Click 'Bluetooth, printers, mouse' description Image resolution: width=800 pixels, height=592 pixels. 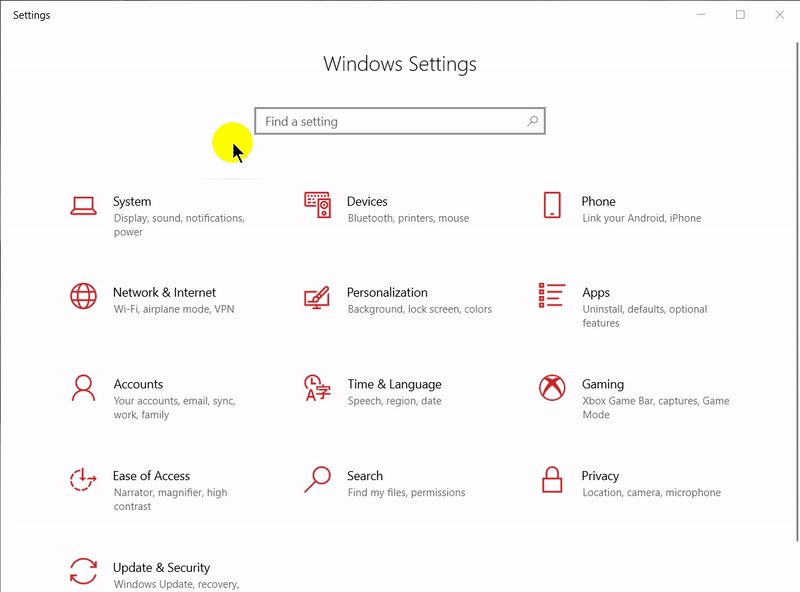pos(408,218)
